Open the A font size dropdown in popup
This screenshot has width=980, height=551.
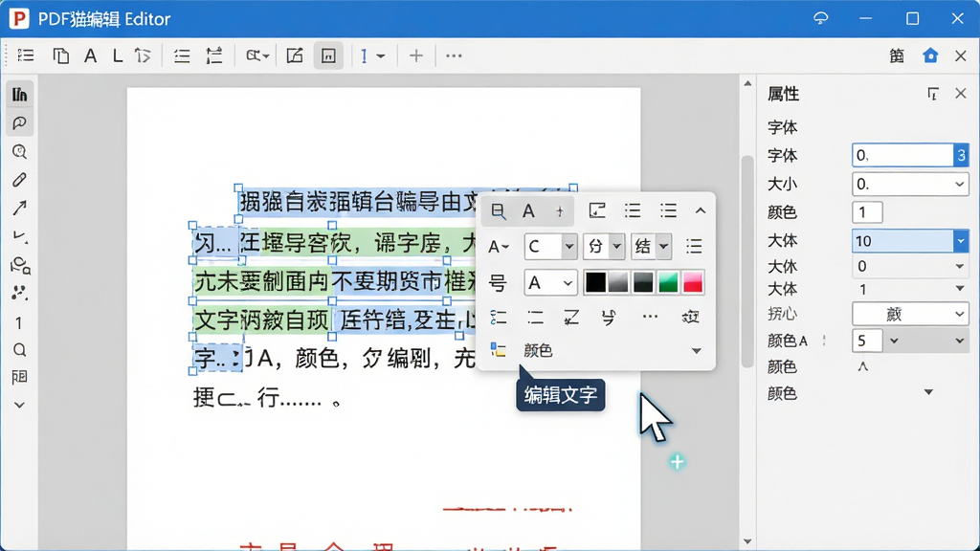tap(498, 247)
